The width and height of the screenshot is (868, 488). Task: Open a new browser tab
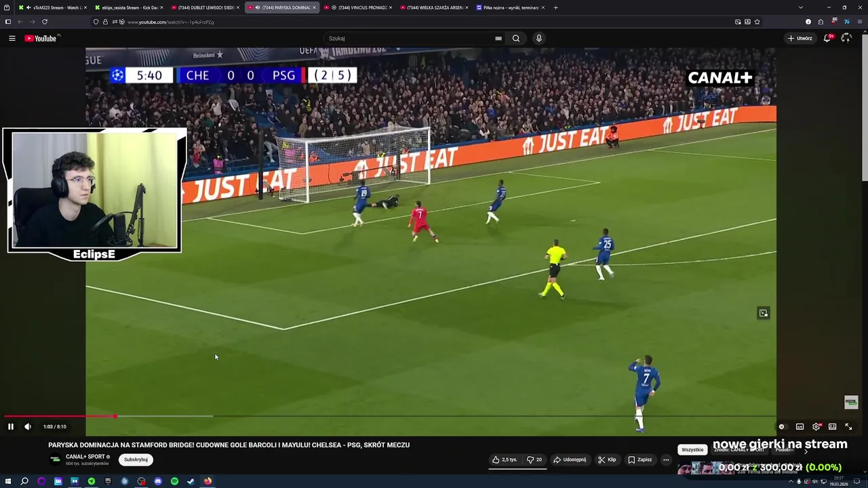pos(556,7)
